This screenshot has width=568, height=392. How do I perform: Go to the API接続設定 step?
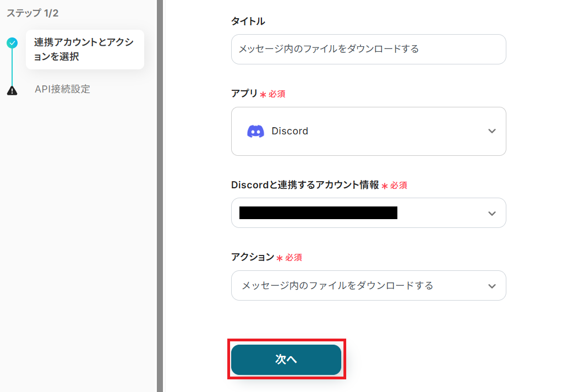point(62,89)
